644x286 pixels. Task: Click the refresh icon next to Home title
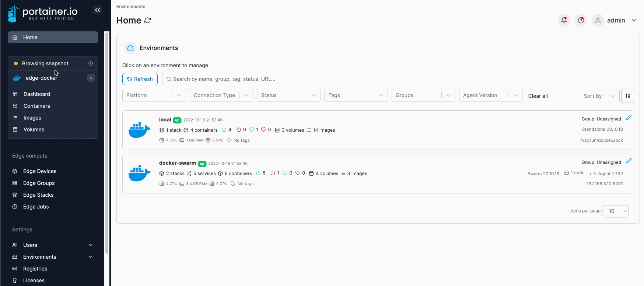[148, 21]
